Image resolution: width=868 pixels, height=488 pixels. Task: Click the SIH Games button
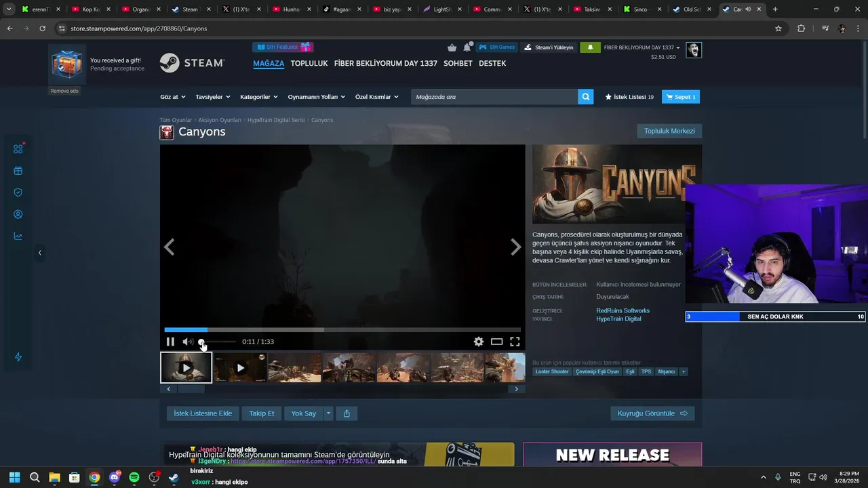tap(497, 47)
